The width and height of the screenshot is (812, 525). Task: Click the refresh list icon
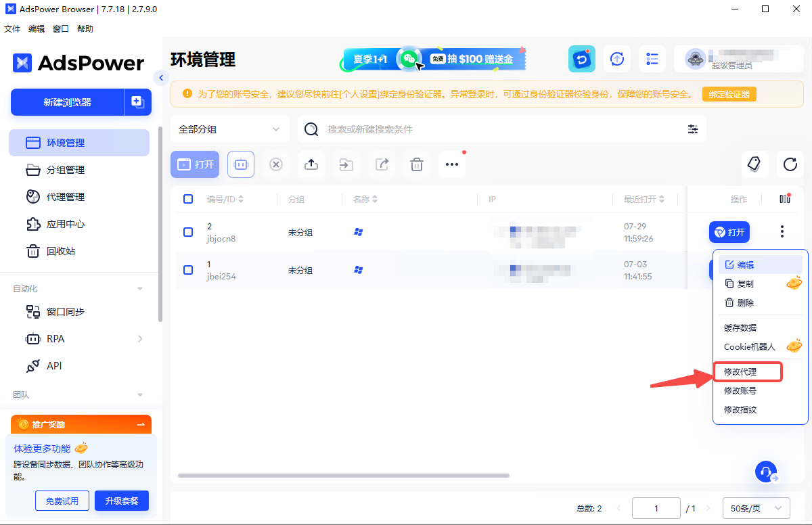(x=790, y=164)
